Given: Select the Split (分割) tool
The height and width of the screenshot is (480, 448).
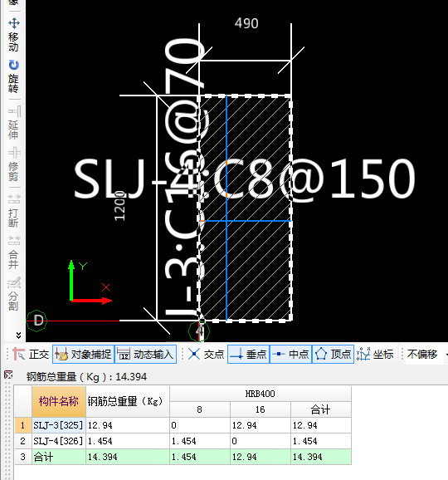Looking at the screenshot, I should pos(13,294).
